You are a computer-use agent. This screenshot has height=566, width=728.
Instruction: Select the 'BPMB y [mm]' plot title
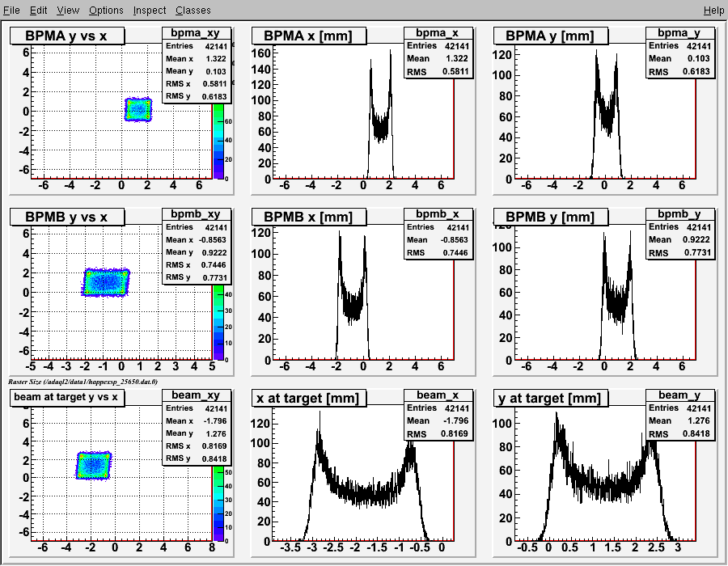click(550, 217)
